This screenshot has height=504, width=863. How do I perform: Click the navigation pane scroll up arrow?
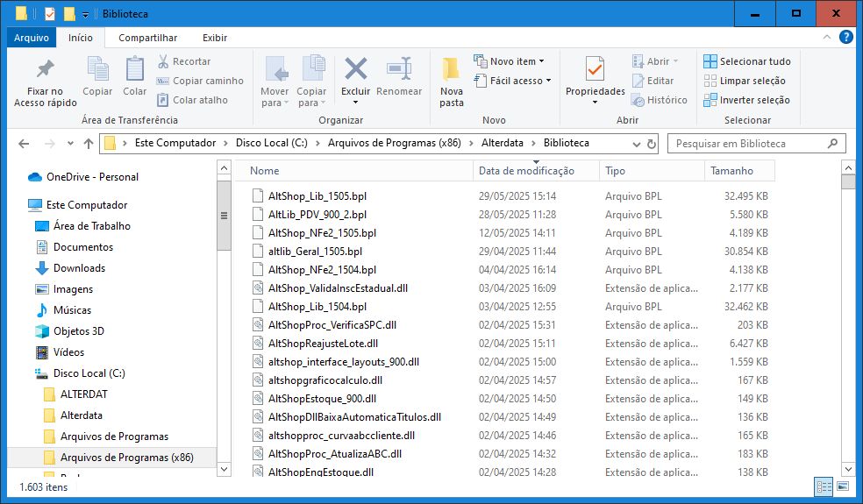tap(224, 167)
